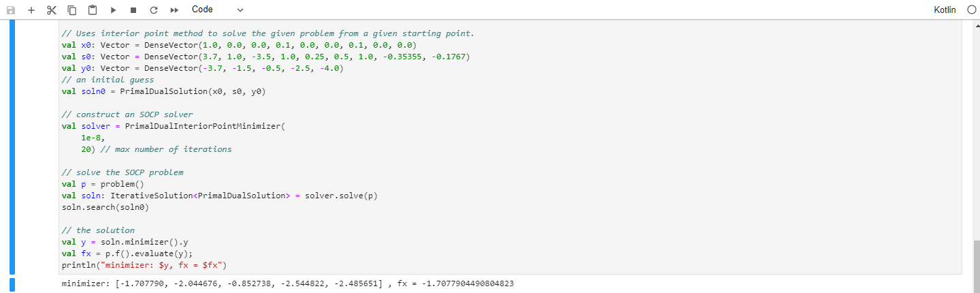Restart the kernel with the circular arrow
This screenshot has width=980, height=293.
(x=154, y=10)
